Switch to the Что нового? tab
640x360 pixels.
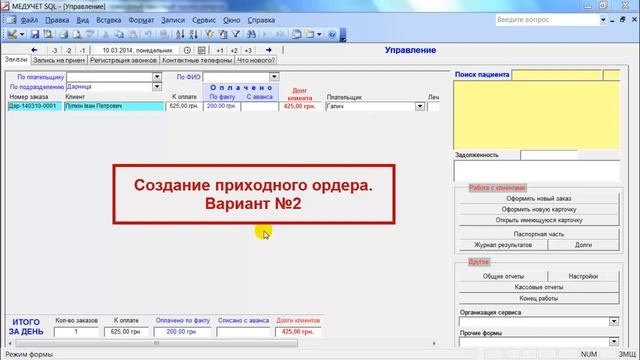point(256,60)
